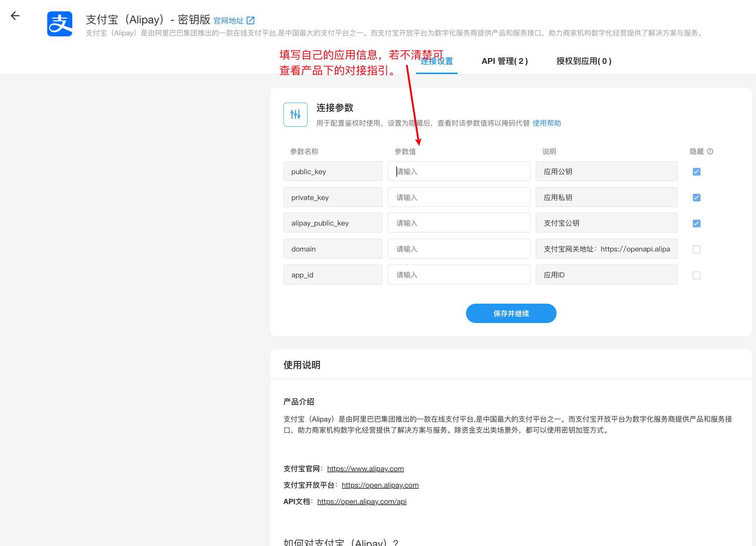Click the Alipay logo icon
756x546 pixels.
point(60,24)
